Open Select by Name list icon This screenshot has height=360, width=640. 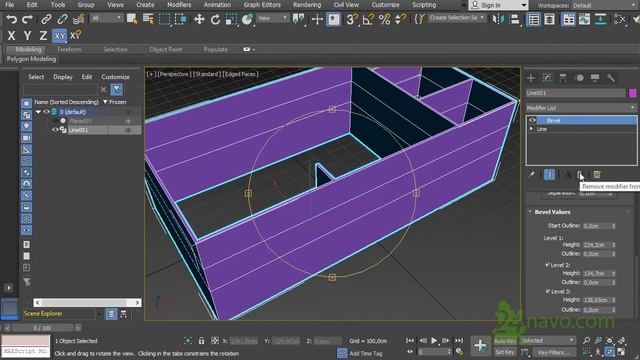(148, 19)
